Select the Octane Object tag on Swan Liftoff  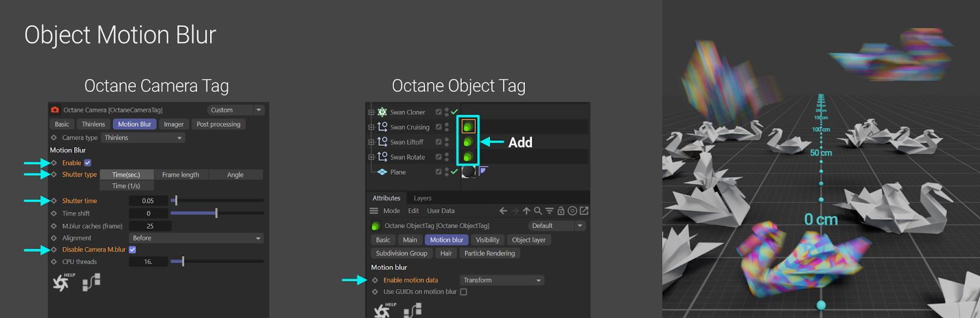468,142
